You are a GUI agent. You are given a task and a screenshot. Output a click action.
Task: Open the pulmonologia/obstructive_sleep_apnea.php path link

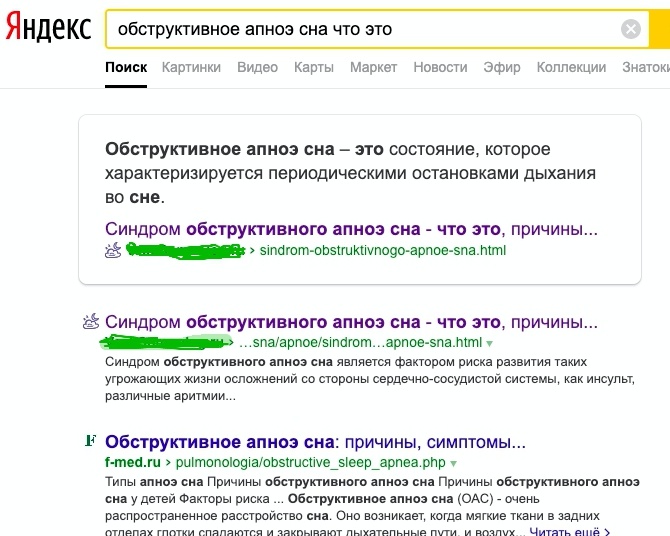tap(311, 462)
